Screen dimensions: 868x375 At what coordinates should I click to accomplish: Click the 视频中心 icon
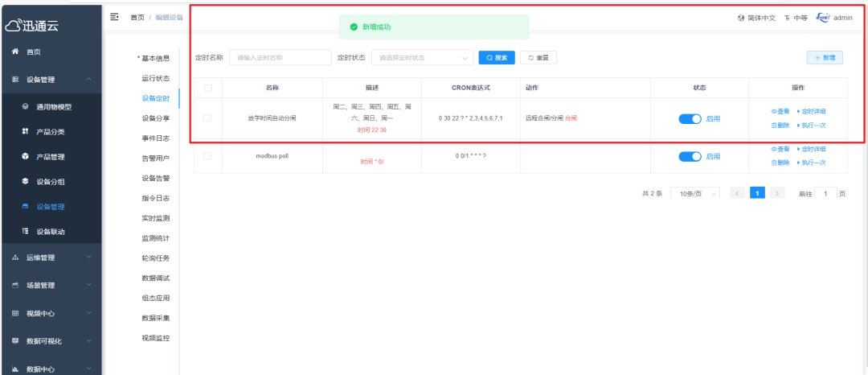(x=15, y=314)
